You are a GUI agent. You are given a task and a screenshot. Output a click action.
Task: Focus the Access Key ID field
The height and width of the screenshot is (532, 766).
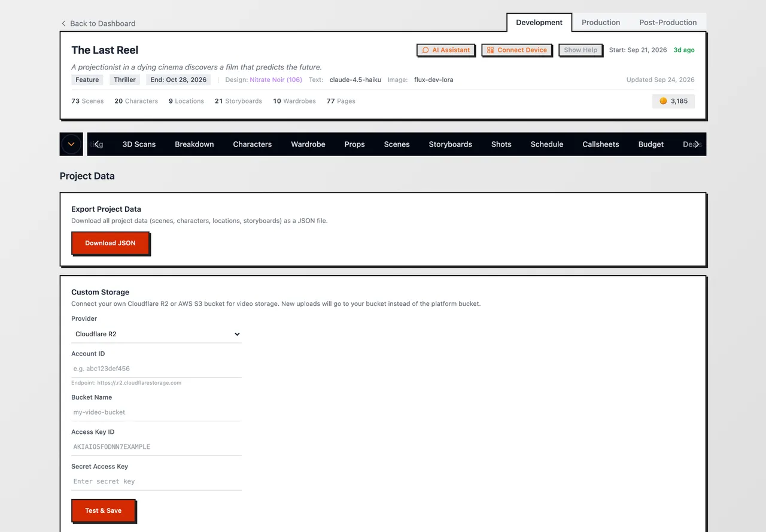click(x=156, y=447)
